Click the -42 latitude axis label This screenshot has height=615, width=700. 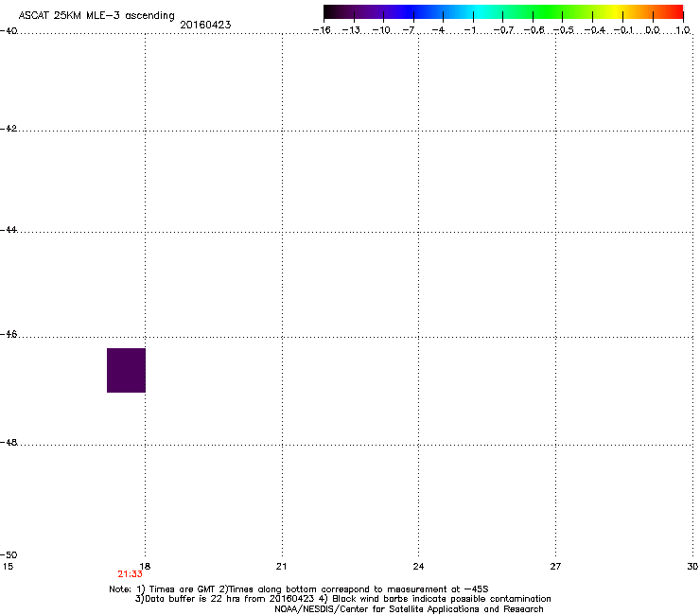coord(9,128)
